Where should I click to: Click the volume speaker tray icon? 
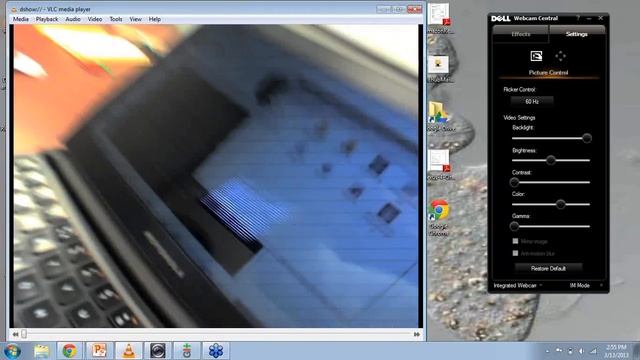point(582,351)
